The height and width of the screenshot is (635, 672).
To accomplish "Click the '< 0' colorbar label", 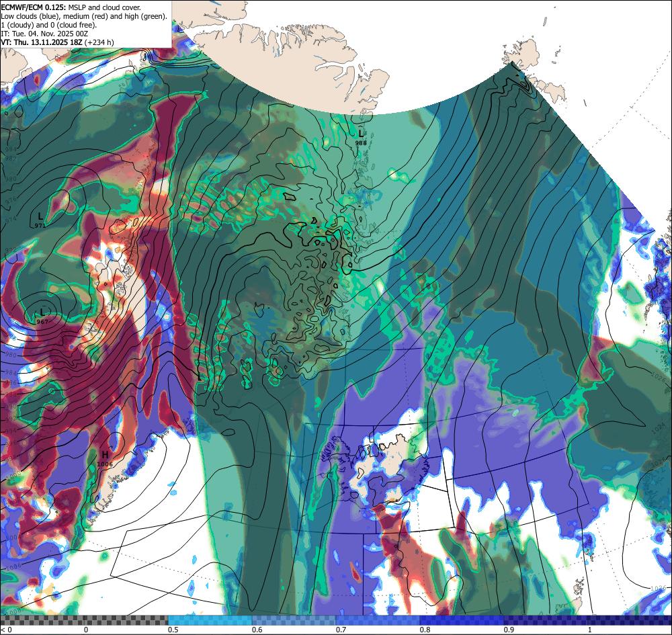I will coord(7,630).
